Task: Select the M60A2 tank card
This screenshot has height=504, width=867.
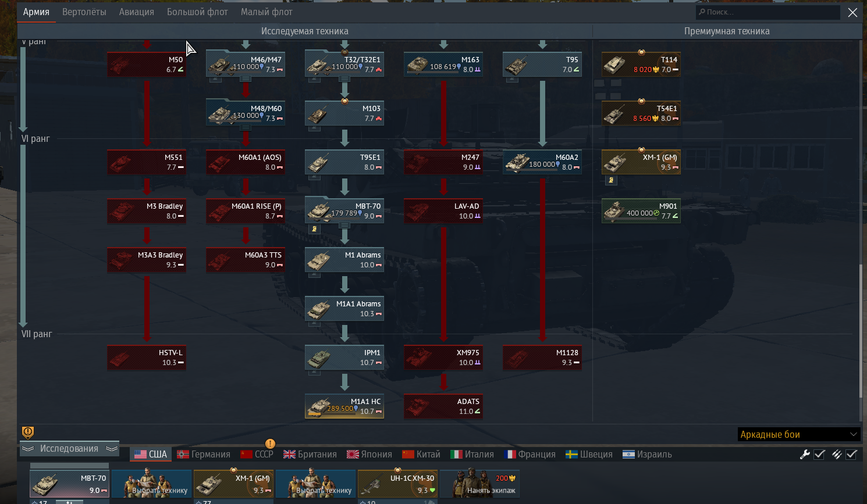Action: click(542, 162)
